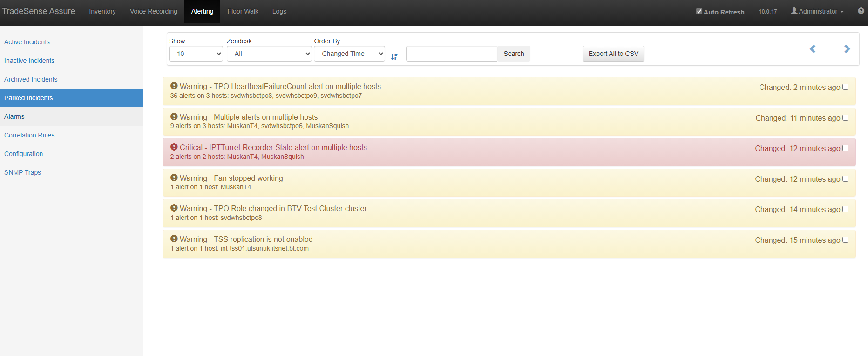Toggle the sort order direction icon
The image size is (868, 356).
pos(394,56)
